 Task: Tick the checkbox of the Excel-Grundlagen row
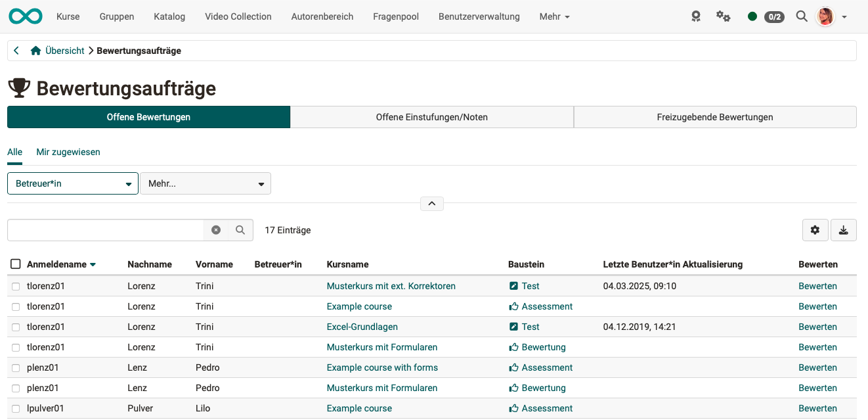click(16, 327)
